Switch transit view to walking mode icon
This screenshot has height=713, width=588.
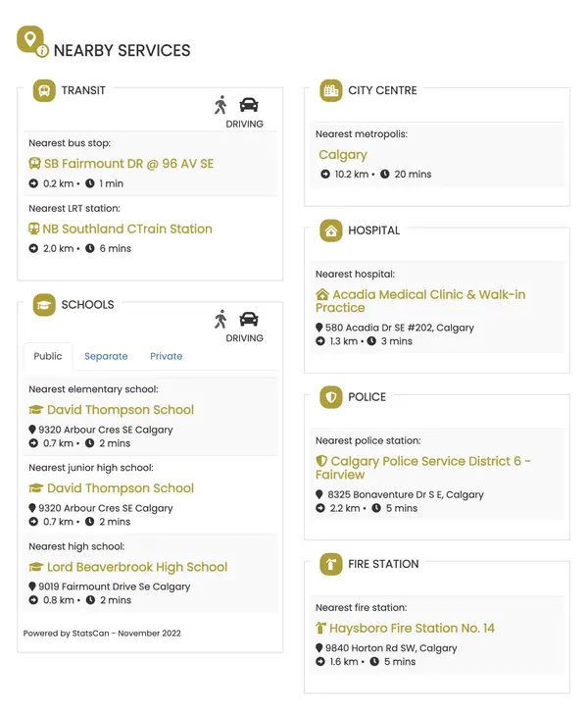point(220,105)
